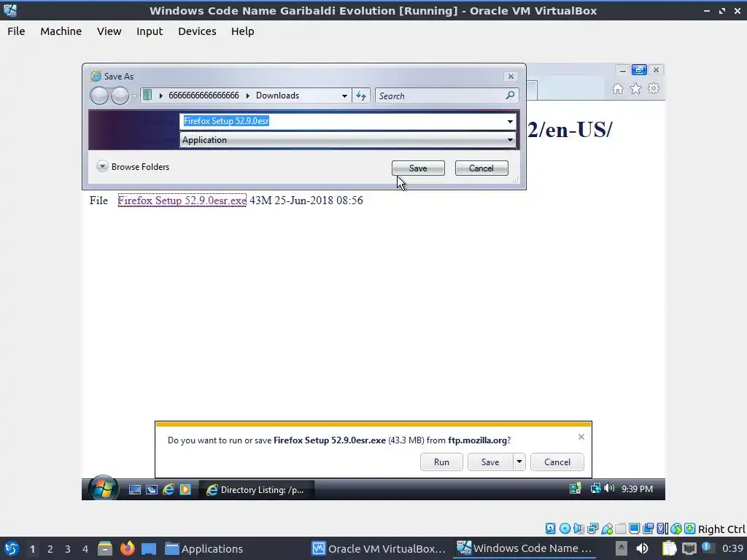Click the refresh button beside address path
747x560 pixels.
[x=361, y=96]
